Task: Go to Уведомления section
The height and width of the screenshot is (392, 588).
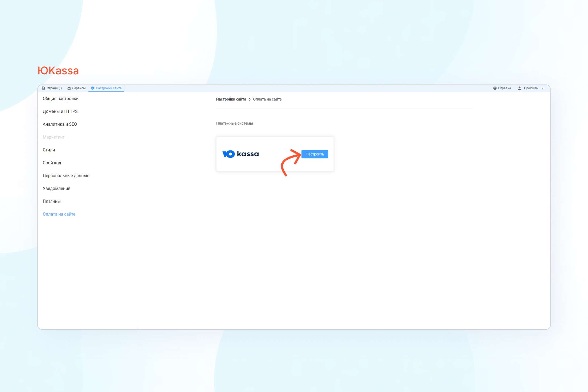Action: pos(56,189)
